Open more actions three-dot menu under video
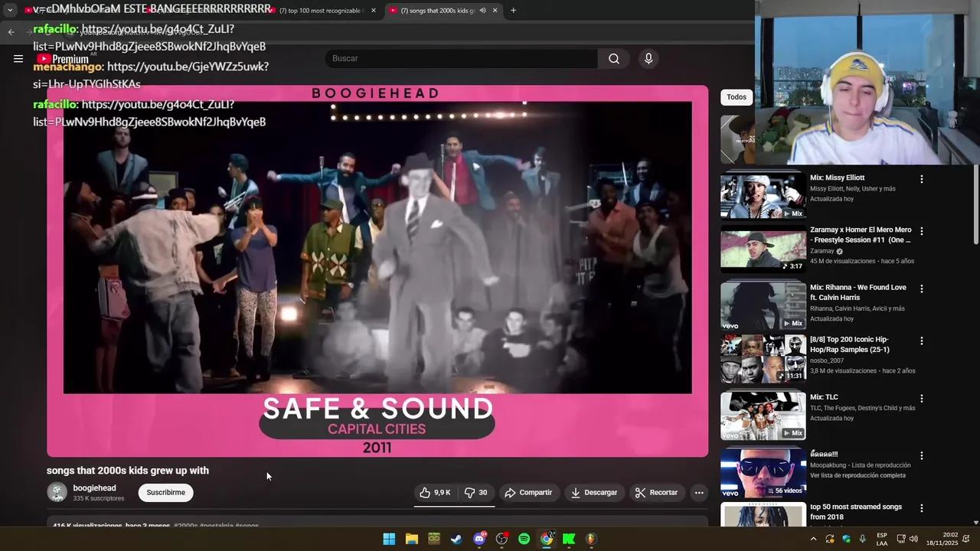The height and width of the screenshot is (551, 980). 699,493
